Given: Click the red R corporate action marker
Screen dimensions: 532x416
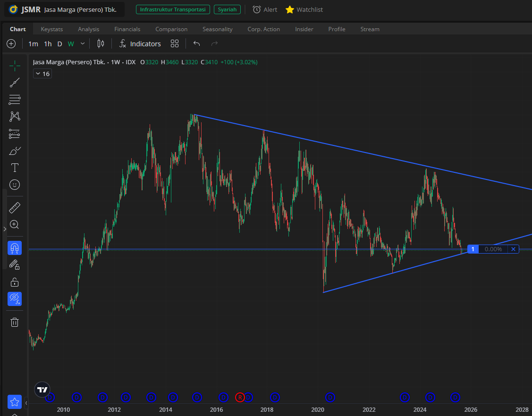Looking at the screenshot, I should [x=240, y=397].
